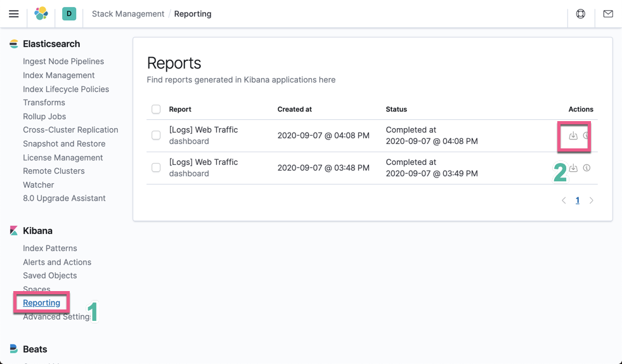Open Snapshot and Restore
This screenshot has height=364, width=622.
click(x=64, y=144)
